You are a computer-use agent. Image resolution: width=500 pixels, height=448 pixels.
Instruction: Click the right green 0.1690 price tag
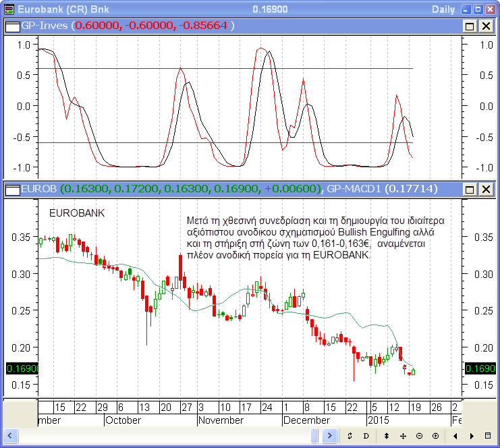point(480,368)
